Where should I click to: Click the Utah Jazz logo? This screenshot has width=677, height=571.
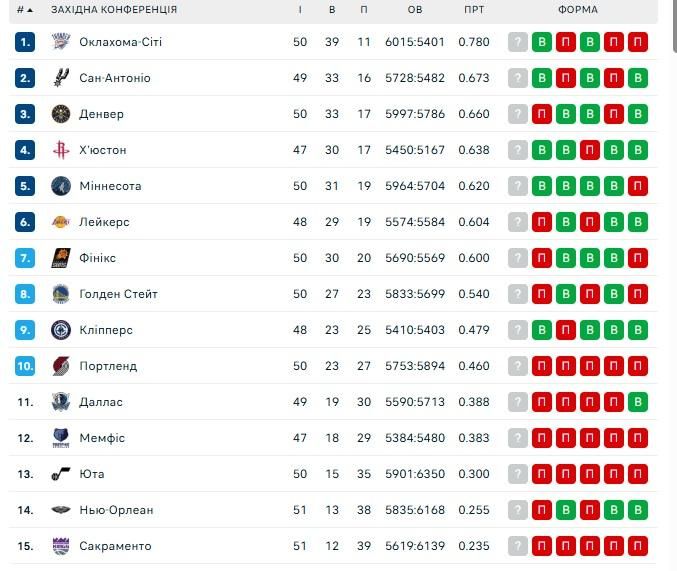[x=60, y=474]
